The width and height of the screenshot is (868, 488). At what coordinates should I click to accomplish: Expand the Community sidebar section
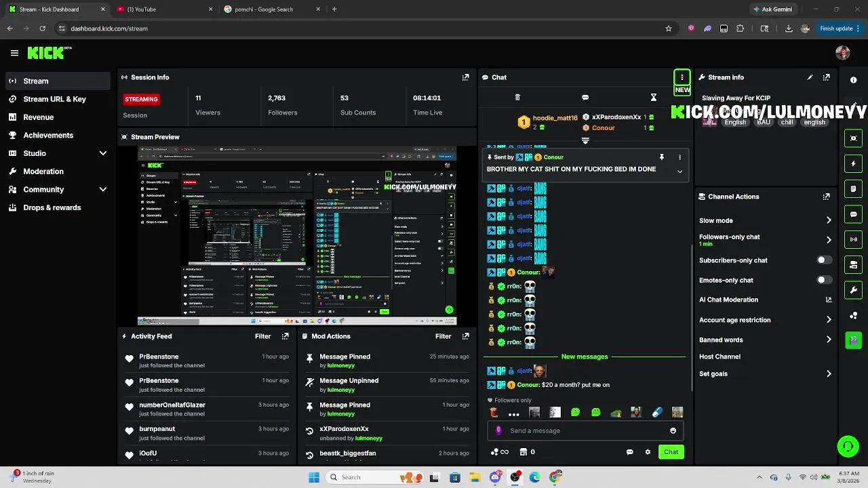coord(103,190)
